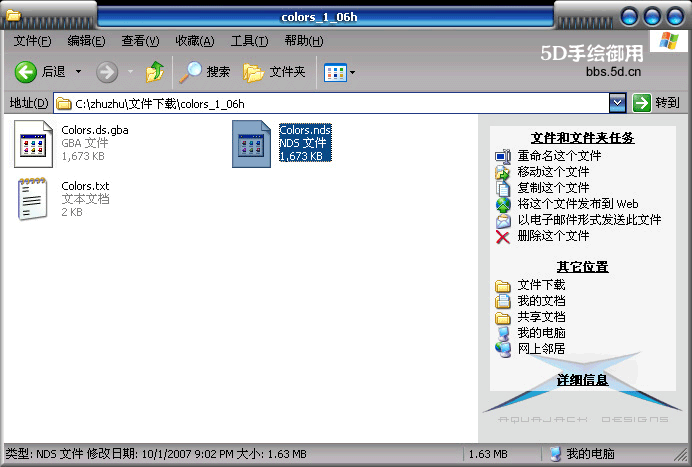Click the rename task icon
The image size is (692, 467).
503,156
